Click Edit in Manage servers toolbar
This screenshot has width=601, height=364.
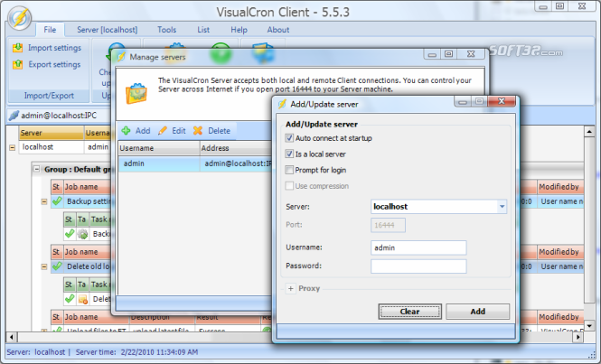pyautogui.click(x=172, y=131)
